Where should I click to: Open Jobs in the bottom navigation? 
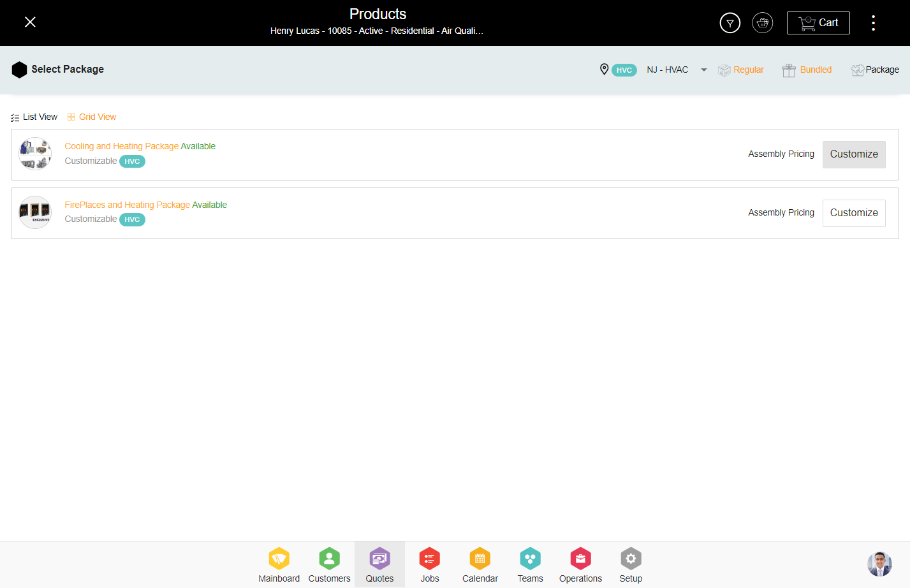430,565
